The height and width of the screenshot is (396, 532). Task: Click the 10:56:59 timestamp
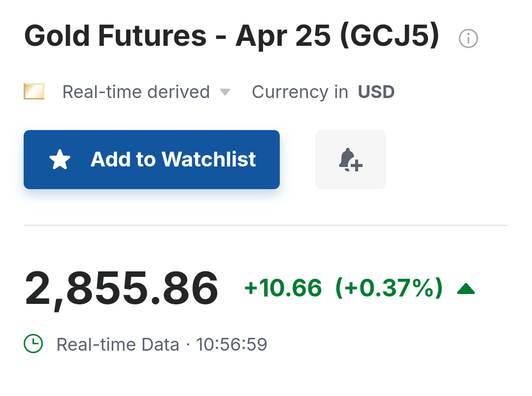point(232,344)
